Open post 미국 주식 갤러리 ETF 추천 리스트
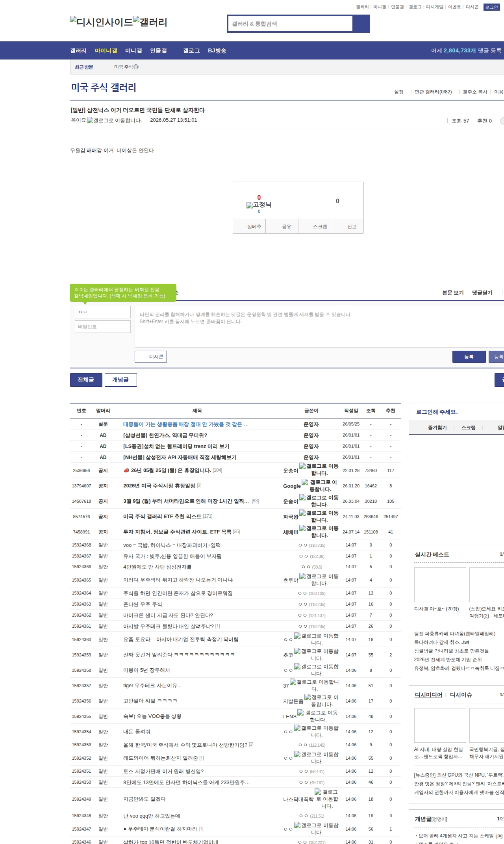This screenshot has width=504, height=844. pyautogui.click(x=162, y=516)
